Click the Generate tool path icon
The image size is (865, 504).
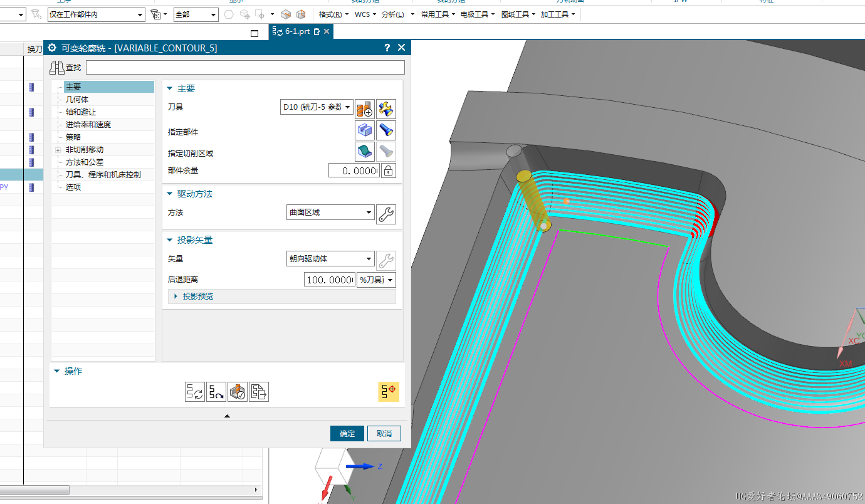coord(195,392)
